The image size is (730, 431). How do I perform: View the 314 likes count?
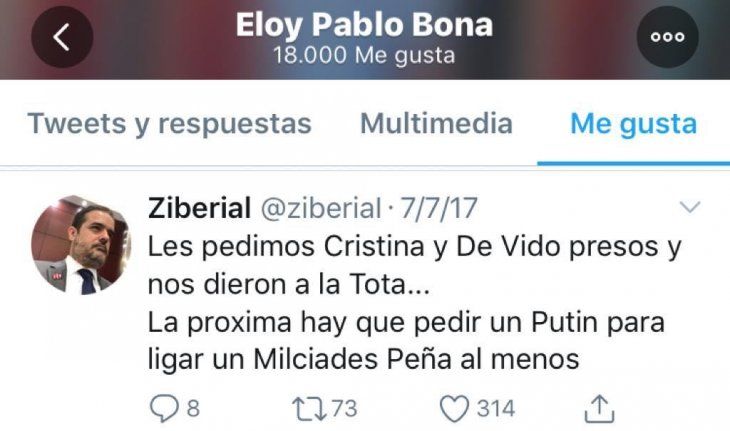(496, 408)
